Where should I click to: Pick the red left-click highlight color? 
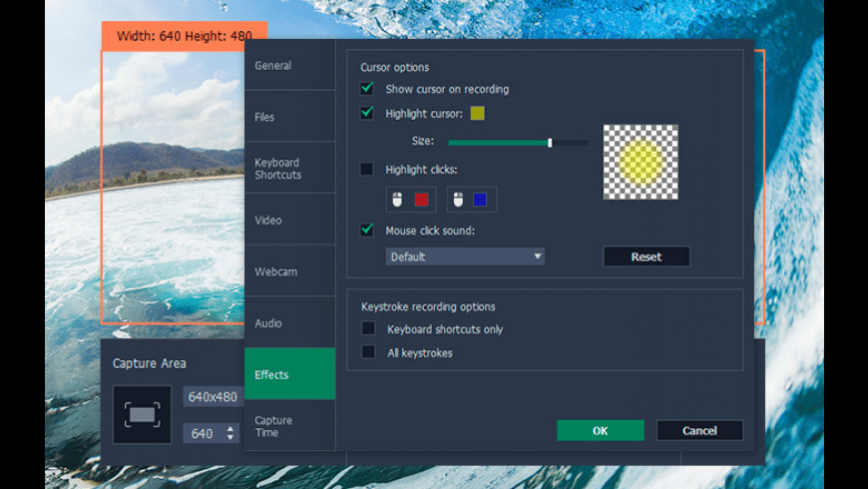tap(421, 200)
